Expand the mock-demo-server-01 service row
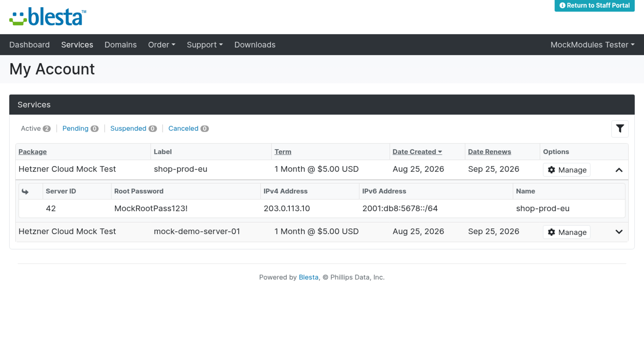 coord(619,232)
